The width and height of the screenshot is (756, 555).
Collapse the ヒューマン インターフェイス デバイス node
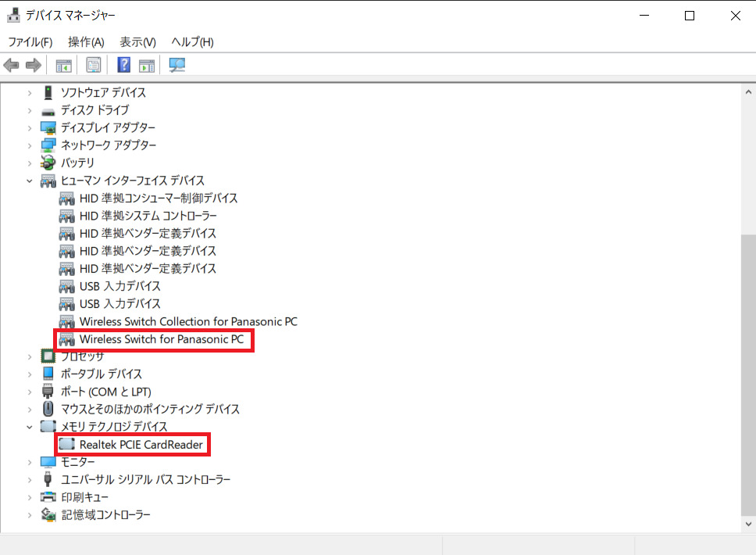click(x=30, y=181)
